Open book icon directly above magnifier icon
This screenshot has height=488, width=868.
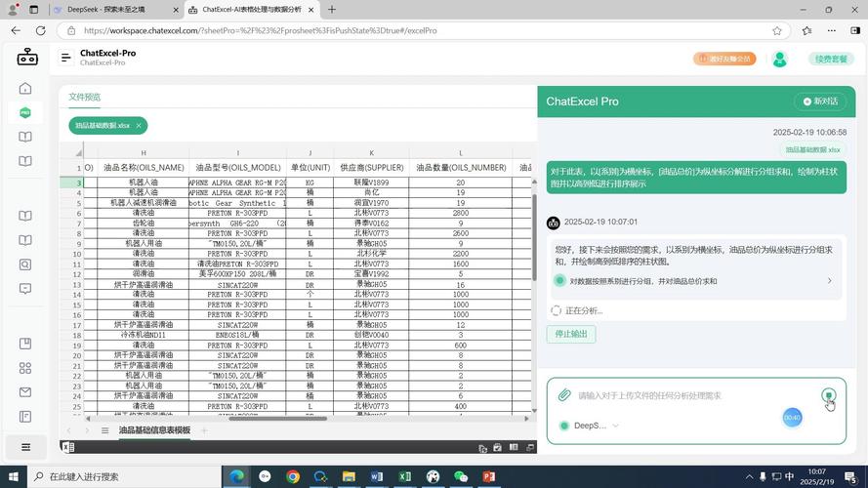coord(25,240)
